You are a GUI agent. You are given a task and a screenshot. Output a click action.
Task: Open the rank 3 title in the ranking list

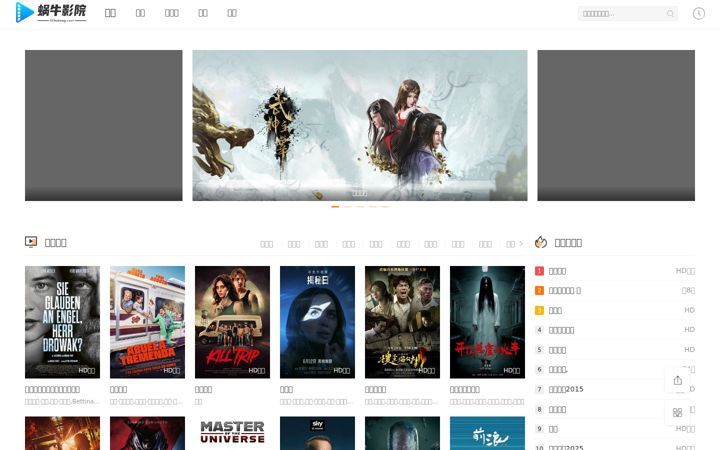(555, 310)
